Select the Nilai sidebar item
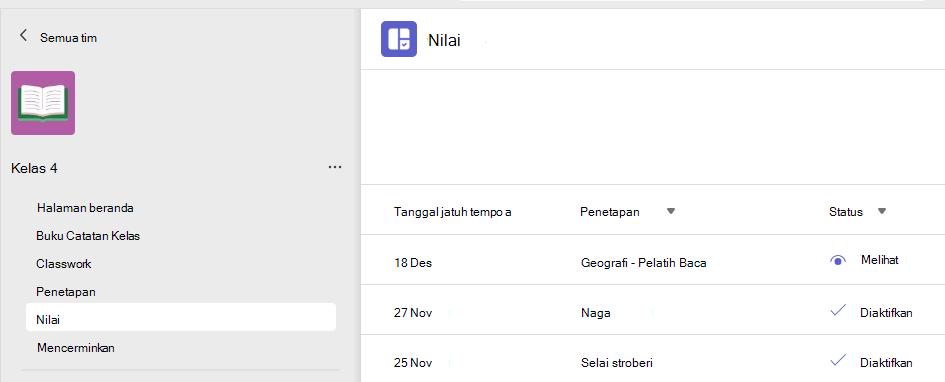This screenshot has height=382, width=945. [181, 317]
